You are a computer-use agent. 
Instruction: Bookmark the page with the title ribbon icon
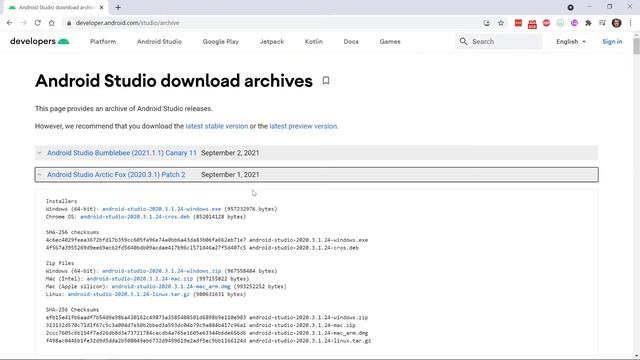click(326, 80)
